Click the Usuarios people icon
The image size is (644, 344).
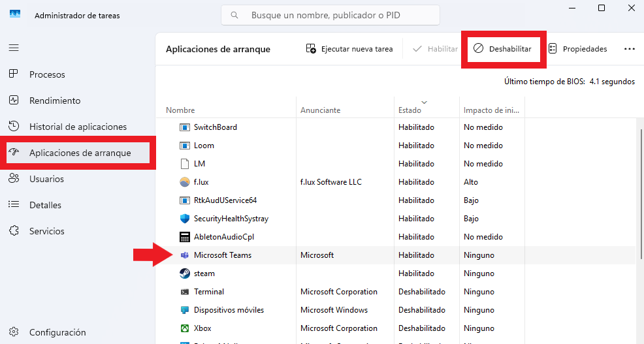pos(14,178)
